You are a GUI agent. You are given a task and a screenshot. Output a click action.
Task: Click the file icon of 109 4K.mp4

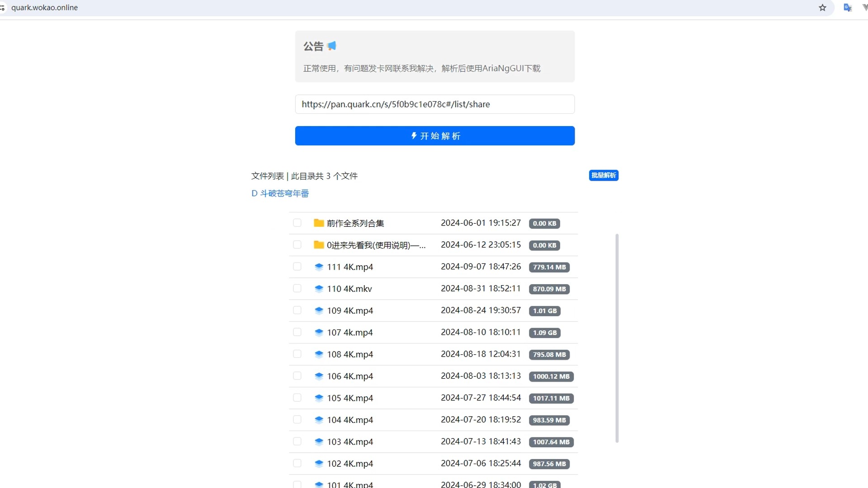click(x=319, y=310)
